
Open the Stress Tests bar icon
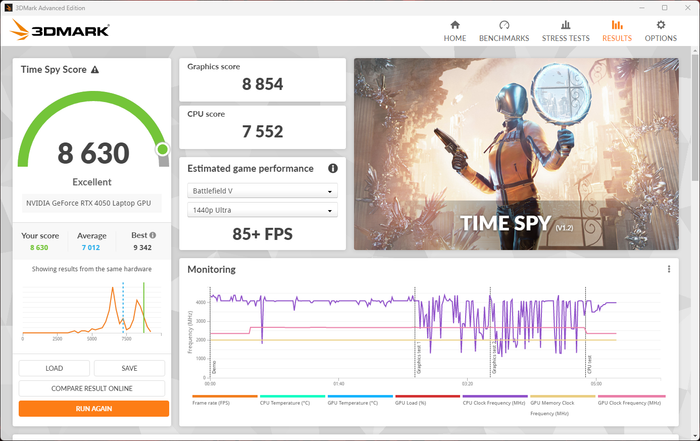[566, 25]
